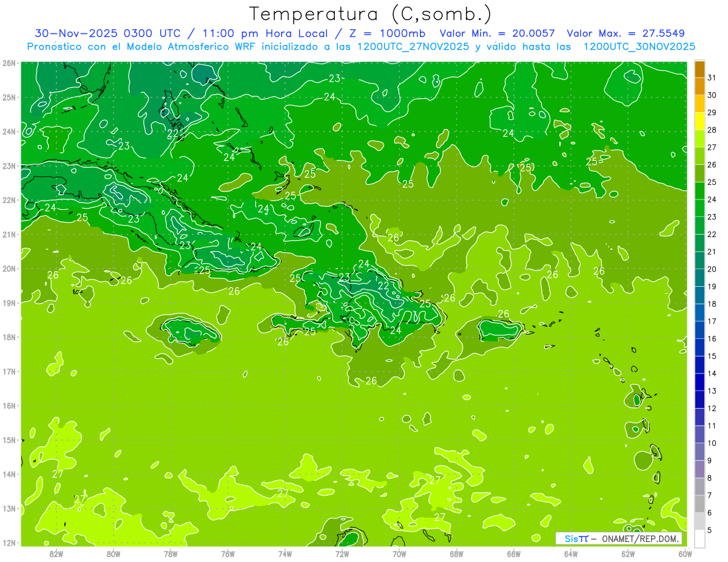Pick the teal swatch between colorbar 19 and 20
The image size is (728, 562).
coord(699,278)
